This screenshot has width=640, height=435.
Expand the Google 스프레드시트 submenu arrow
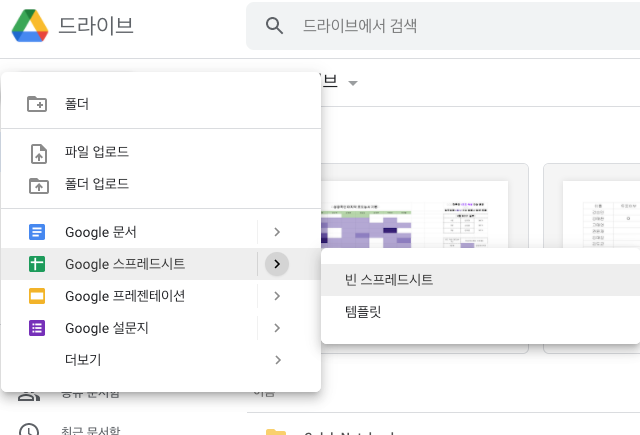[277, 264]
